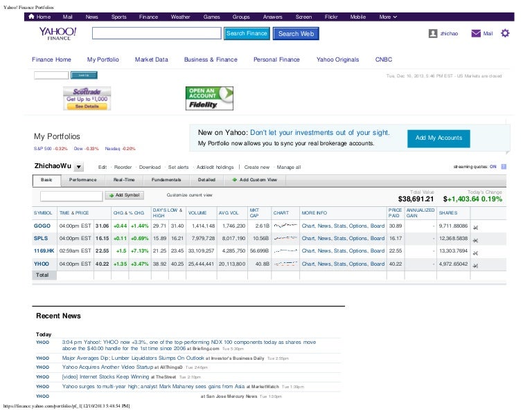Click the green plus on Add Custom View
Image resolution: width=532 pixels, height=411 pixels.
pos(234,180)
